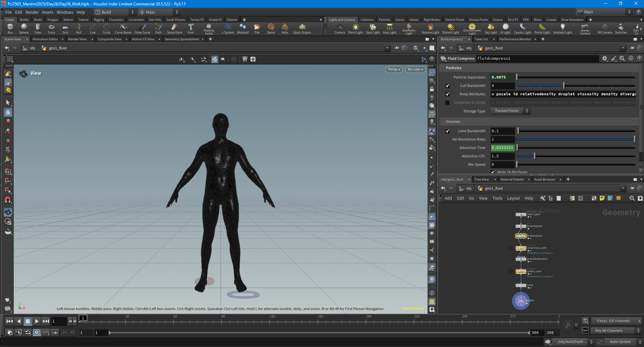The height and width of the screenshot is (347, 644).
Task: Toggle the viewport lock selection tool
Action: (x=8, y=112)
